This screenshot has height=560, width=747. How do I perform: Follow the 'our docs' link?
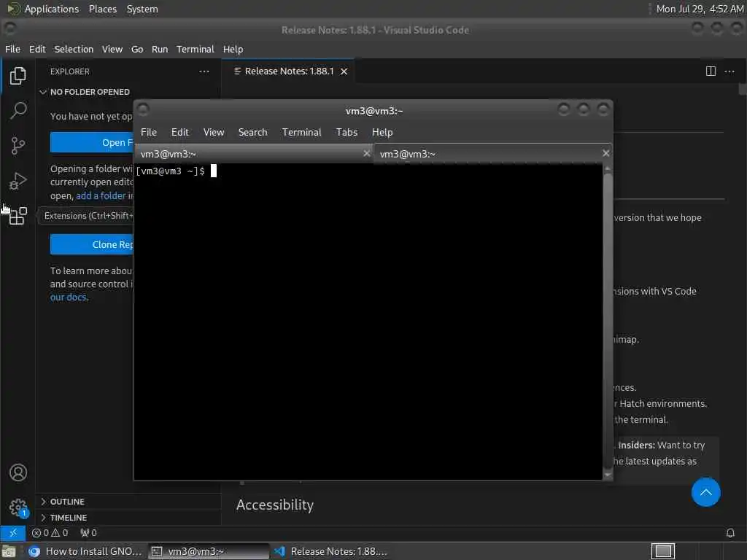68,297
